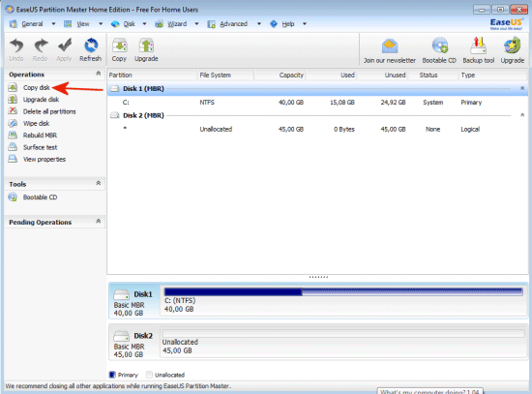Viewport: 532px width, 394px height.
Task: Expand the Advanced menu dropdown arrow
Action: coord(259,24)
